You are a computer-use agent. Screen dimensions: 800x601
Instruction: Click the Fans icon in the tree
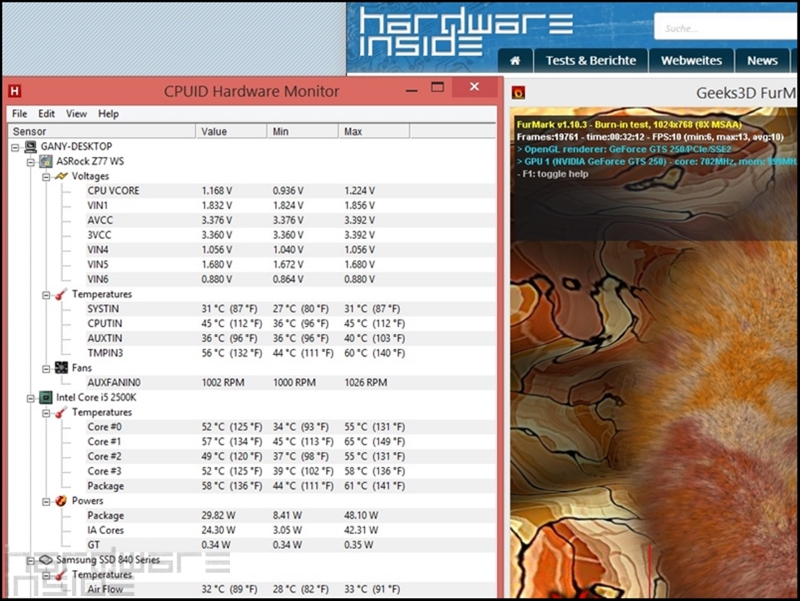[61, 368]
